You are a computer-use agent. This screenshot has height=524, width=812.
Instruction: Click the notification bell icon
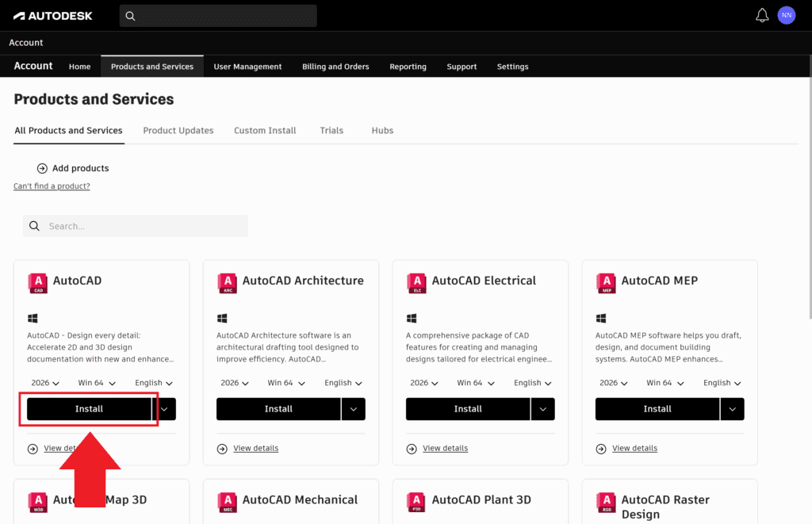pos(762,16)
